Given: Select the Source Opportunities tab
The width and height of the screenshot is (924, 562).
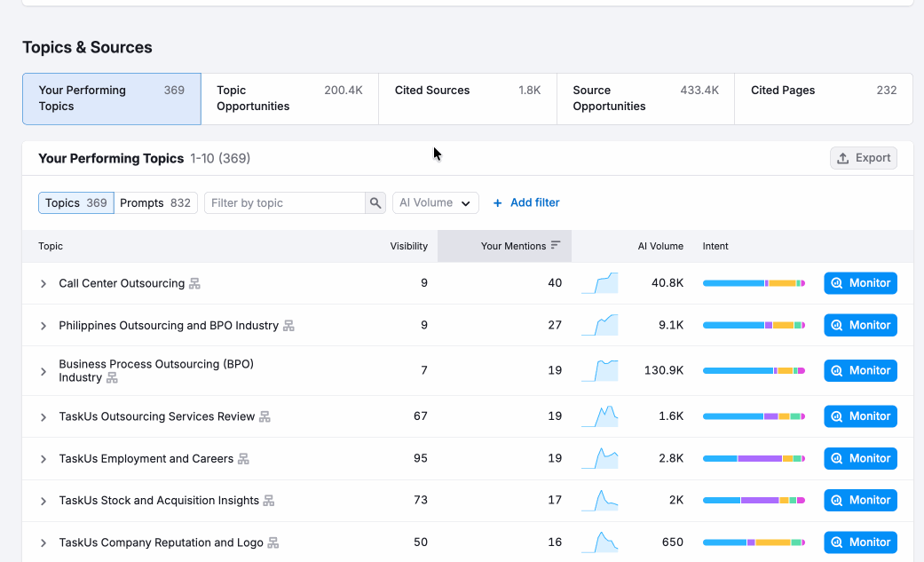Looking at the screenshot, I should [x=646, y=99].
